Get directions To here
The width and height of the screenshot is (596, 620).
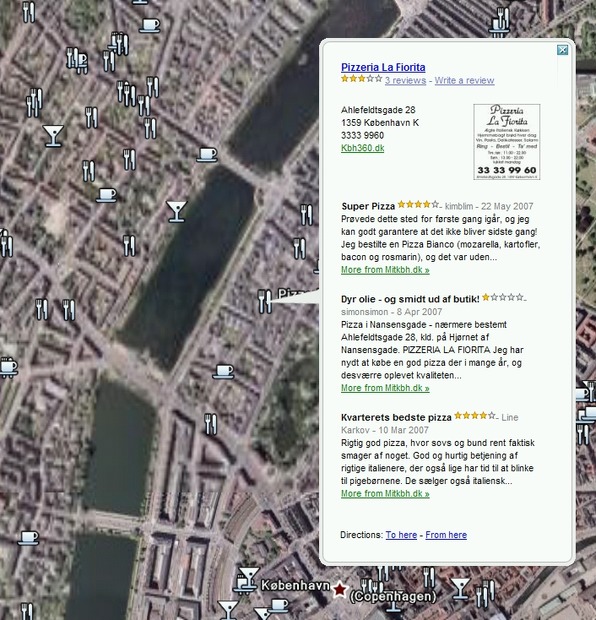(x=401, y=535)
